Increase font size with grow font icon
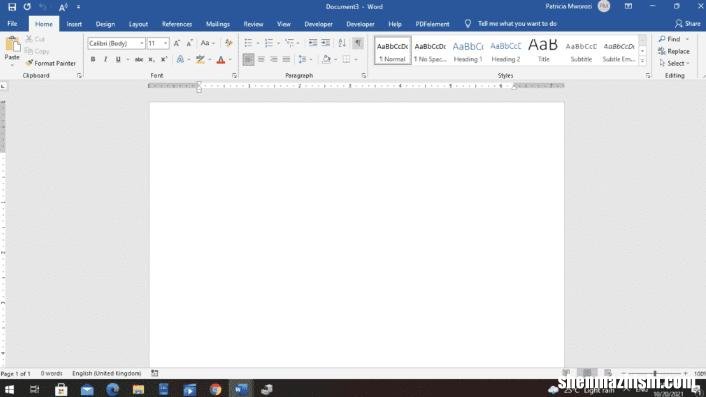The width and height of the screenshot is (706, 397). [177, 43]
